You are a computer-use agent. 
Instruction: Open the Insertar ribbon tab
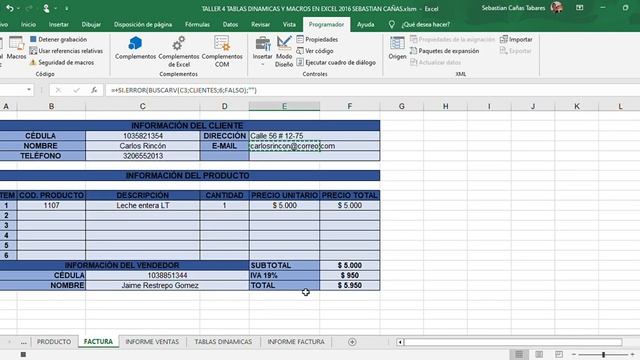tap(59, 24)
